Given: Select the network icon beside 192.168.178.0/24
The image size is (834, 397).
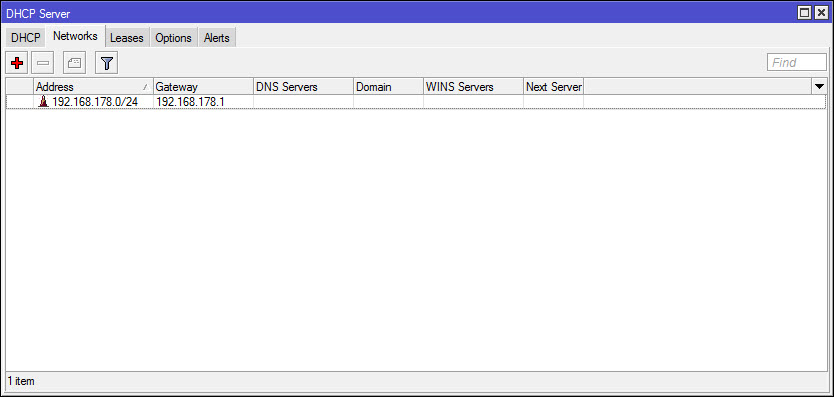Looking at the screenshot, I should pyautogui.click(x=44, y=102).
